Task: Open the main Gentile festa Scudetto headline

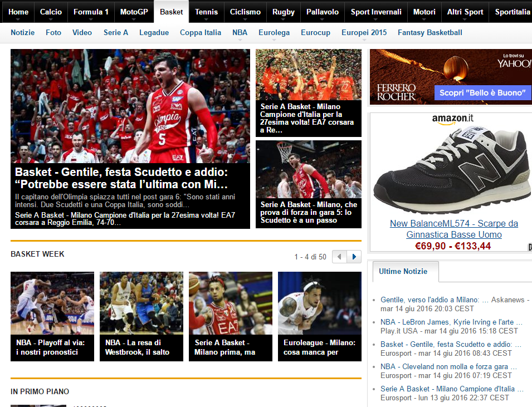Action: 121,178
